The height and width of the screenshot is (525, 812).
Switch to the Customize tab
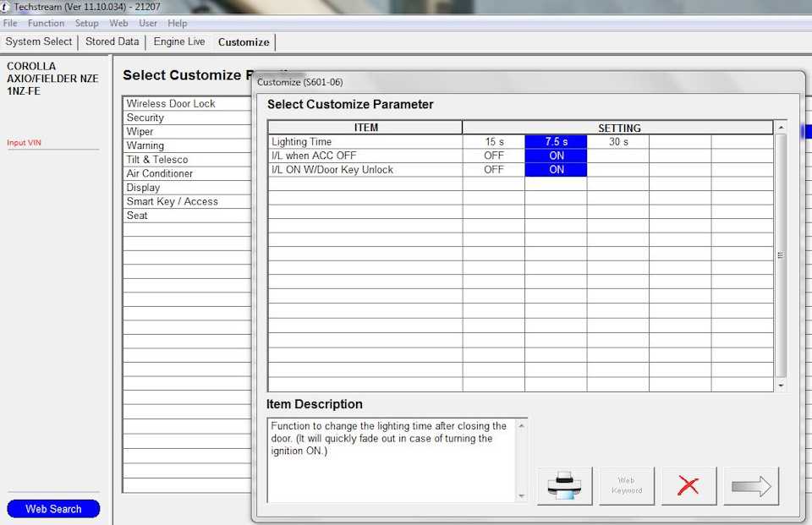(244, 42)
